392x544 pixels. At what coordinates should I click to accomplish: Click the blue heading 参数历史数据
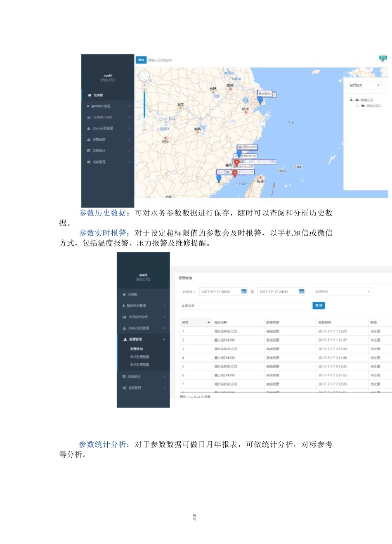point(103,213)
